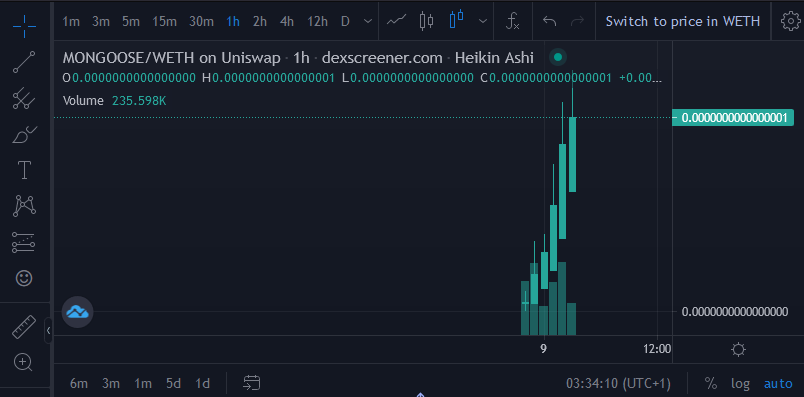This screenshot has height=397, width=804.
Task: Toggle log scale mode
Action: pyautogui.click(x=740, y=383)
